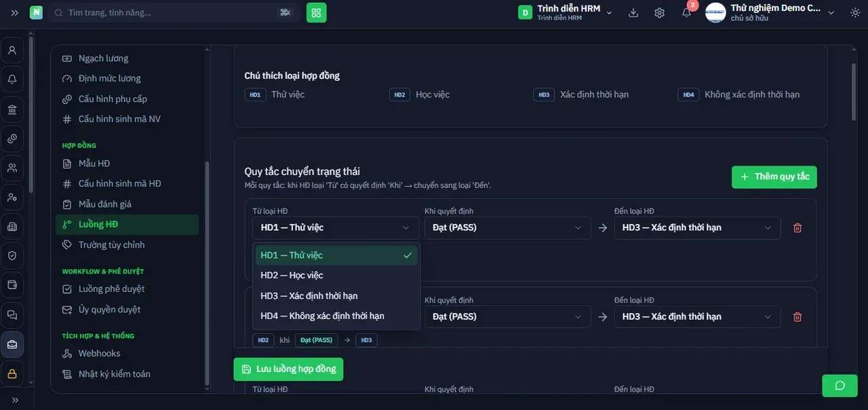The height and width of the screenshot is (410, 868).
Task: Click the main content vertical scrollbar
Action: pyautogui.click(x=853, y=93)
